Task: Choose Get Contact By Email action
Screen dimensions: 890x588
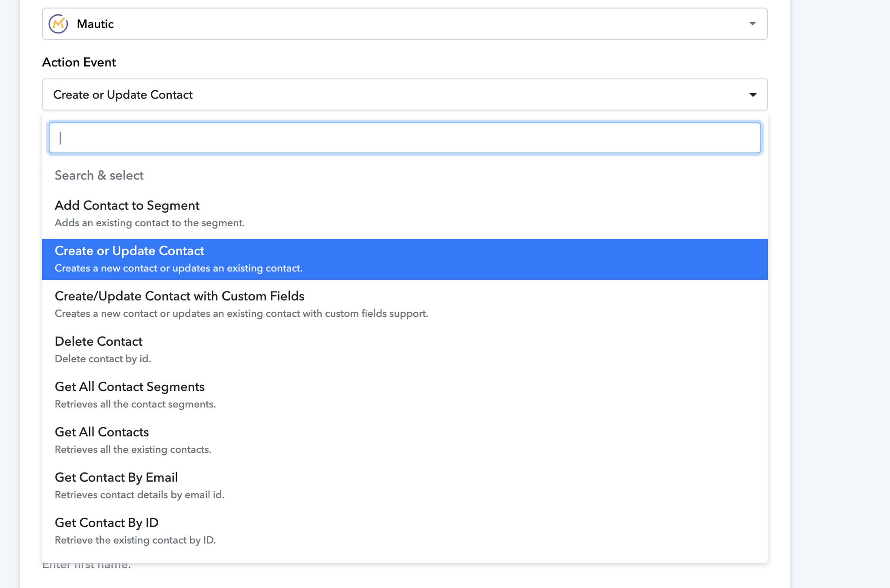Action: pyautogui.click(x=405, y=486)
